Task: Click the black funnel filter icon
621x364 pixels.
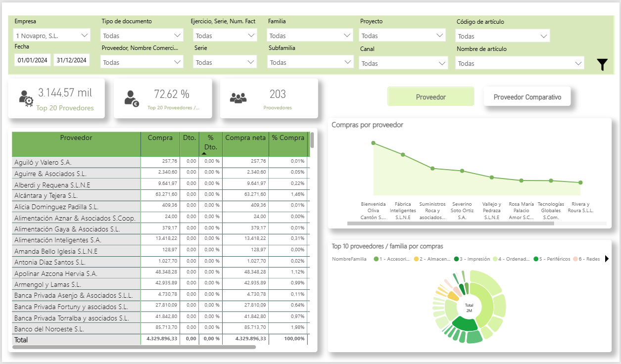Action: 602,65
